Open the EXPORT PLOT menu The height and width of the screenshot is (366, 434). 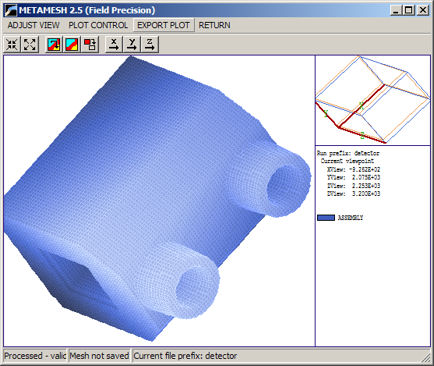(163, 25)
